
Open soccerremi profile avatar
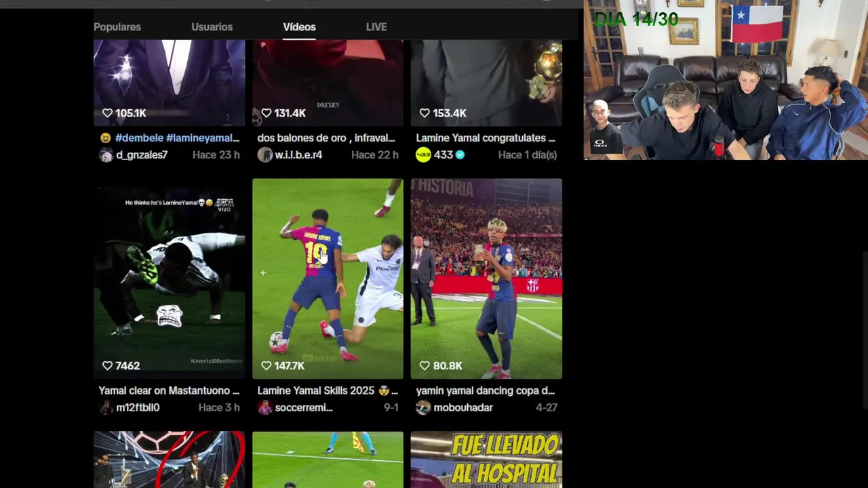click(x=264, y=407)
